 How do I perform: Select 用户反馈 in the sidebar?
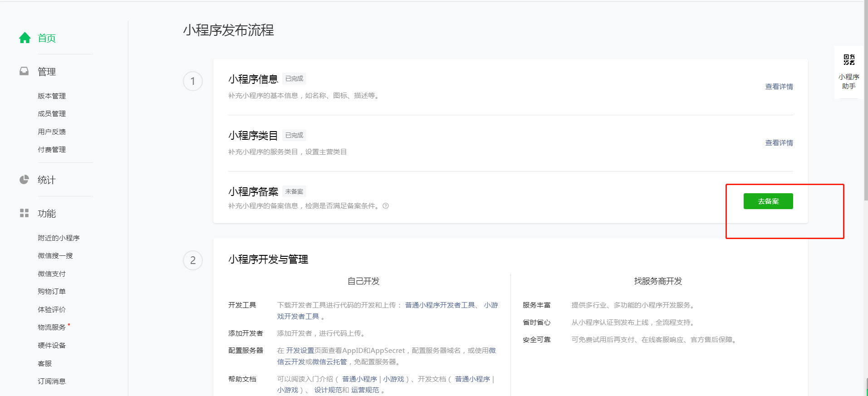pyautogui.click(x=52, y=132)
